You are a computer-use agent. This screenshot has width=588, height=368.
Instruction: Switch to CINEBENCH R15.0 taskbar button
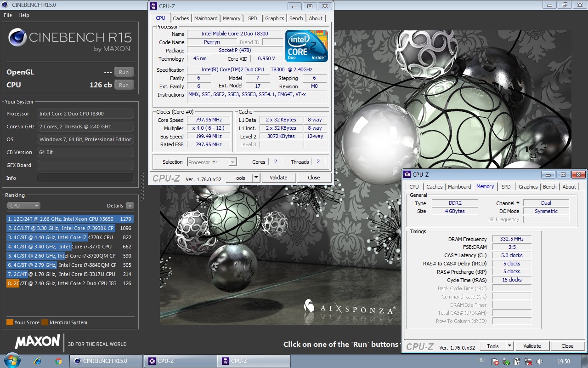[106, 361]
